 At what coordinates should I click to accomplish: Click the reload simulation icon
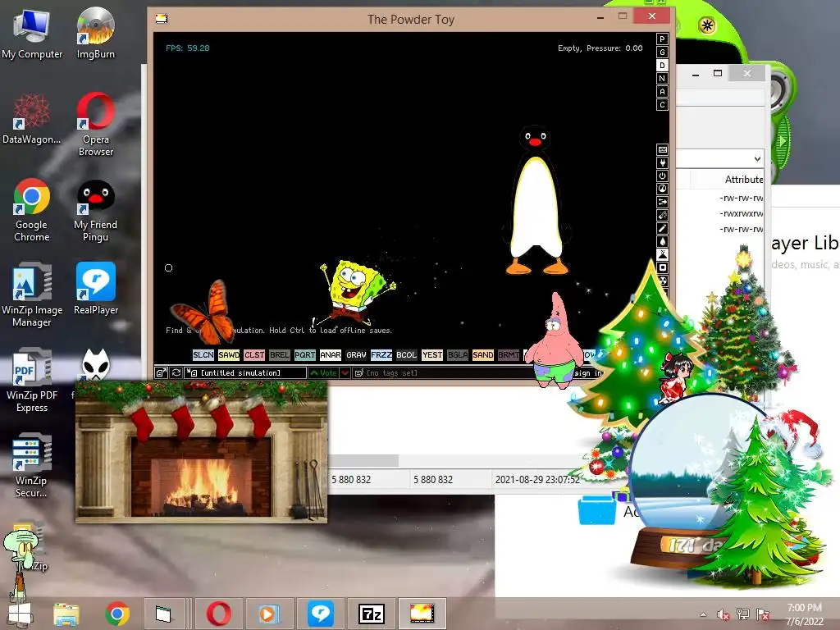tap(176, 373)
